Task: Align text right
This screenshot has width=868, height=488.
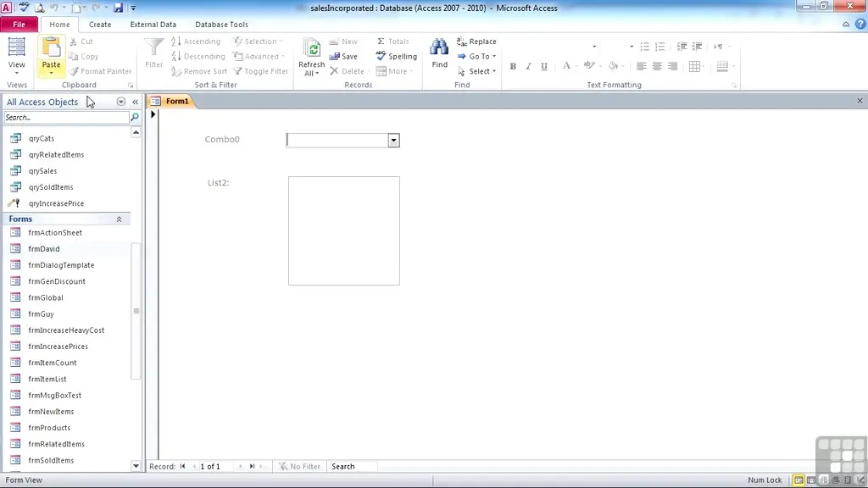Action: click(x=672, y=66)
